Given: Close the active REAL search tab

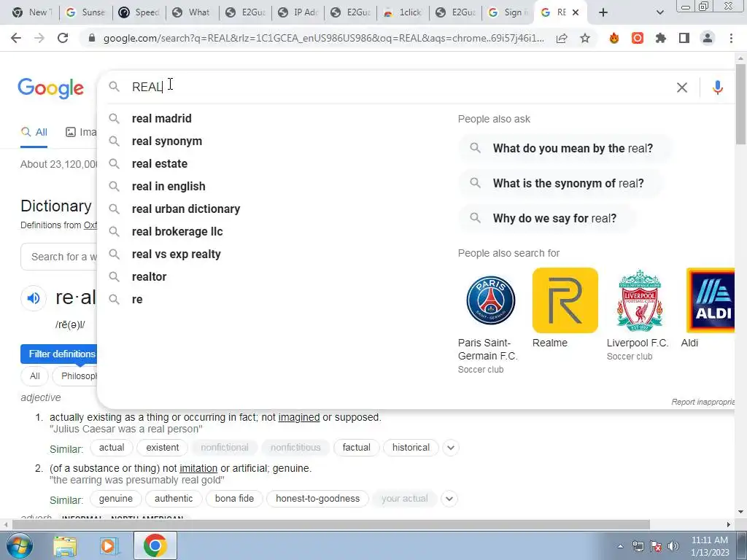Looking at the screenshot, I should click(x=576, y=12).
